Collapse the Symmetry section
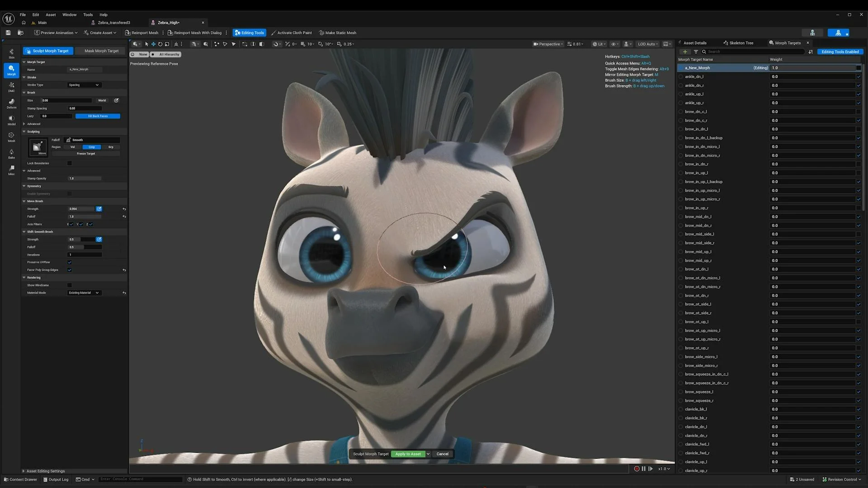The width and height of the screenshot is (868, 488). click(24, 186)
